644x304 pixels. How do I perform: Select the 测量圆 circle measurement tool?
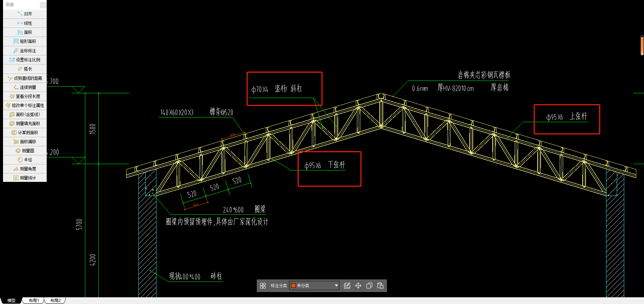(x=25, y=151)
